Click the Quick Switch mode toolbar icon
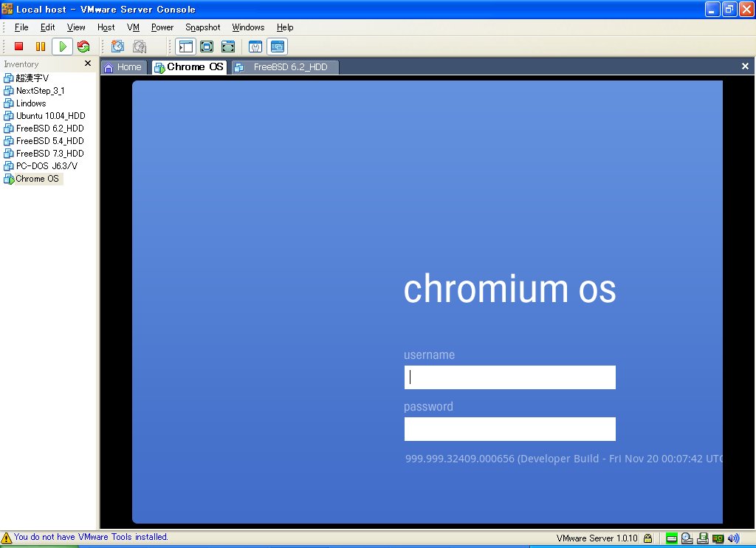The width and height of the screenshot is (756, 548). point(207,47)
